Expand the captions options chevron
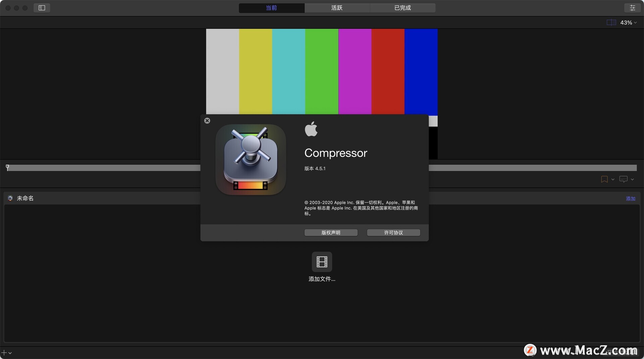This screenshot has height=359, width=644. [632, 179]
